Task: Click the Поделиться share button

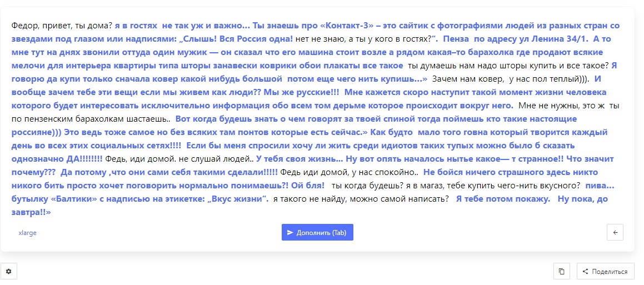Action: click(x=606, y=272)
